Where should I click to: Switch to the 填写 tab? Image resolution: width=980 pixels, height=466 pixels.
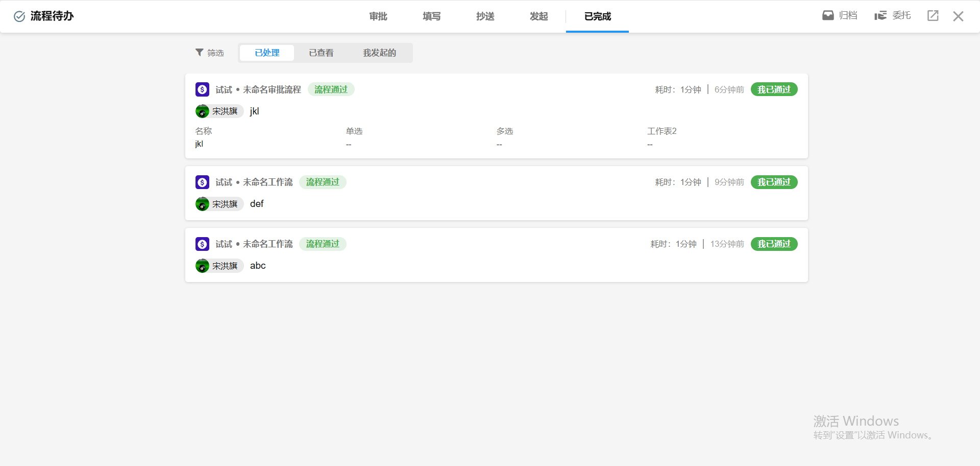(431, 16)
